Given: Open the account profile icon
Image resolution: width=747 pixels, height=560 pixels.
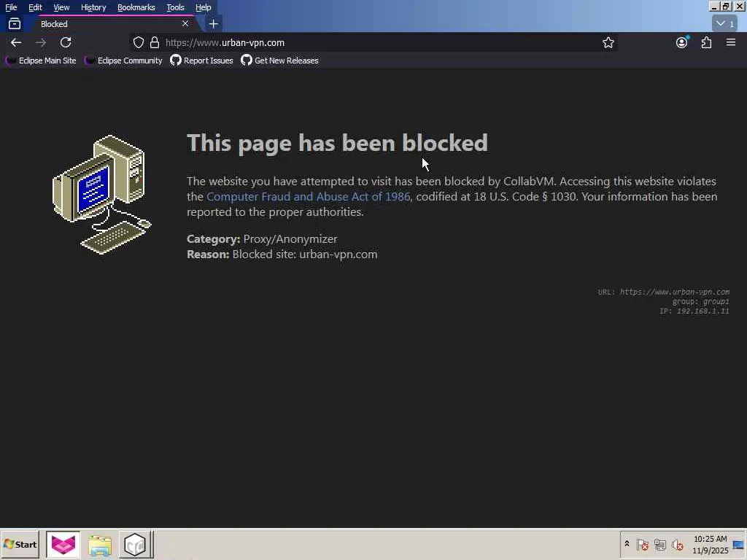Looking at the screenshot, I should (x=682, y=42).
